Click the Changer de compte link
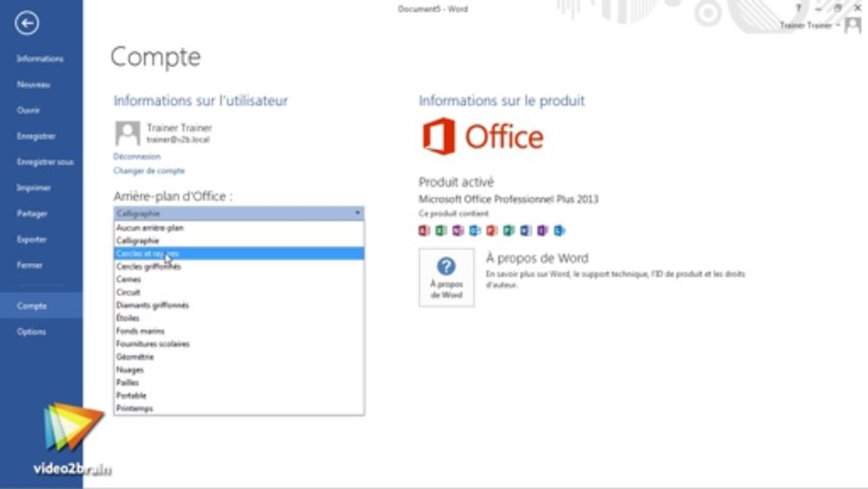 click(149, 171)
